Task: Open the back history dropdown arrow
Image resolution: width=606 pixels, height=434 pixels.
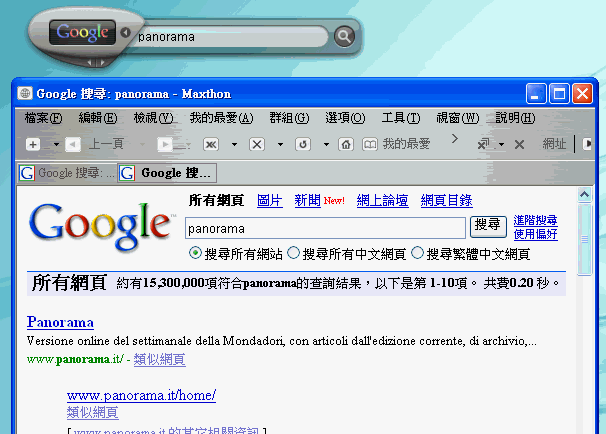Action: (142, 145)
